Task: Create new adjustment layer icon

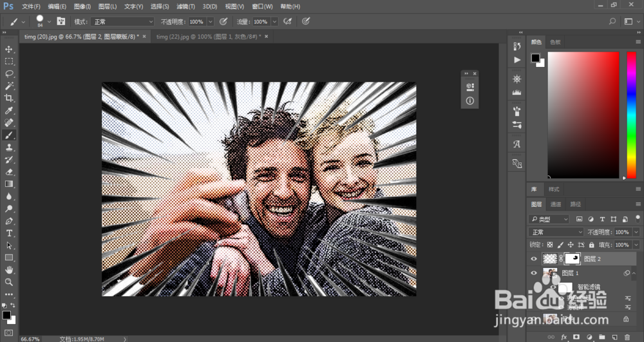Action: coord(589,337)
